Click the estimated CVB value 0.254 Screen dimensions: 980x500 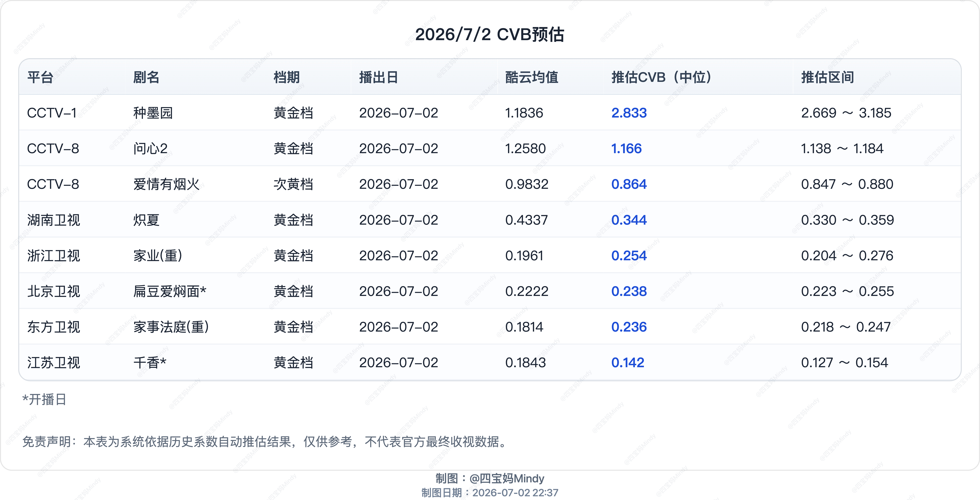tap(629, 256)
